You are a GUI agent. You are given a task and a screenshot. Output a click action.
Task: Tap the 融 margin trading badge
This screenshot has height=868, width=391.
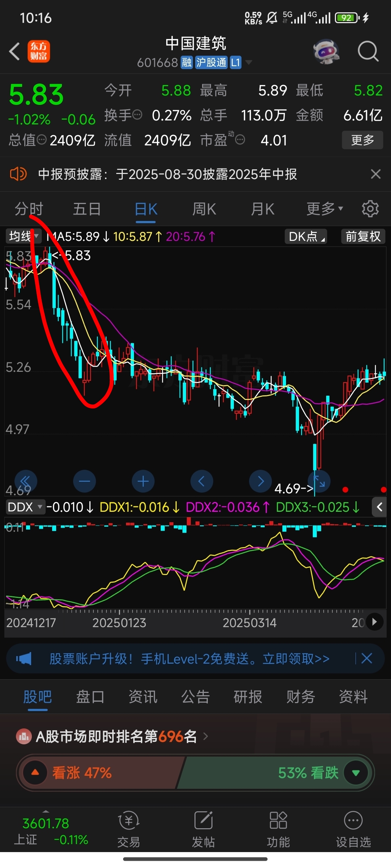pyautogui.click(x=187, y=63)
